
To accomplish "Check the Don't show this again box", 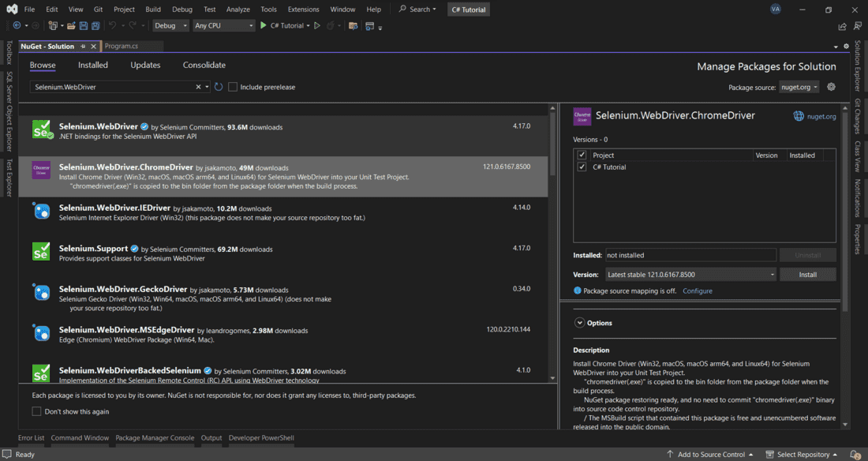I will 36,411.
